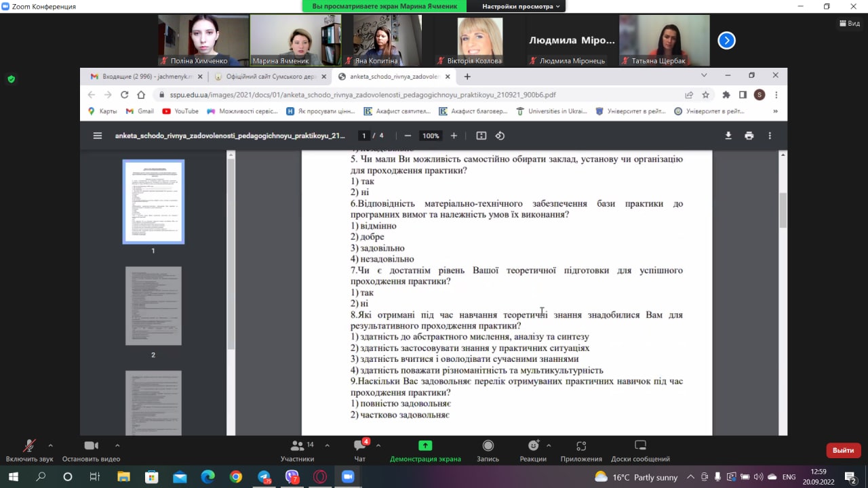Open the Zoom chat panel
This screenshot has height=488, width=868.
pyautogui.click(x=360, y=450)
